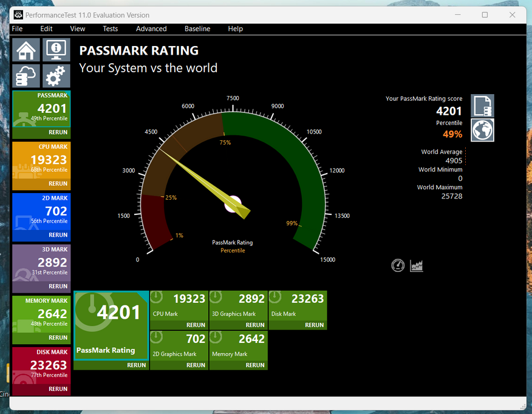The height and width of the screenshot is (414, 532).
Task: Minimize the PerformanceTest window
Action: point(458,15)
